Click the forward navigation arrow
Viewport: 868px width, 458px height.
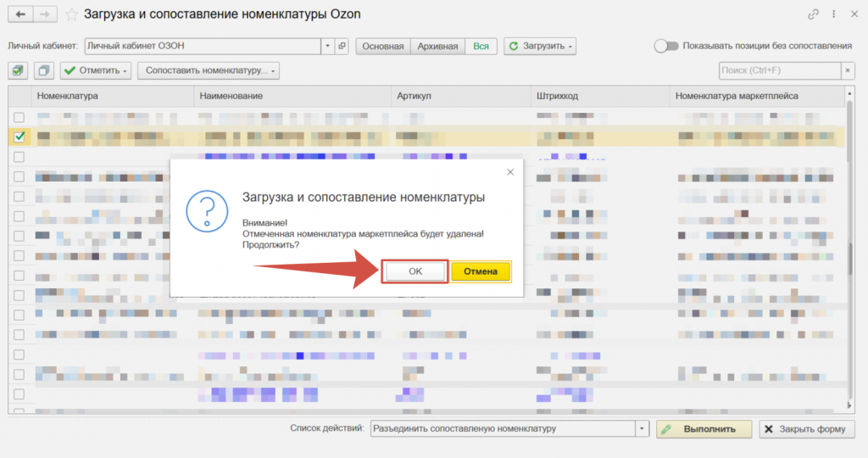click(45, 14)
